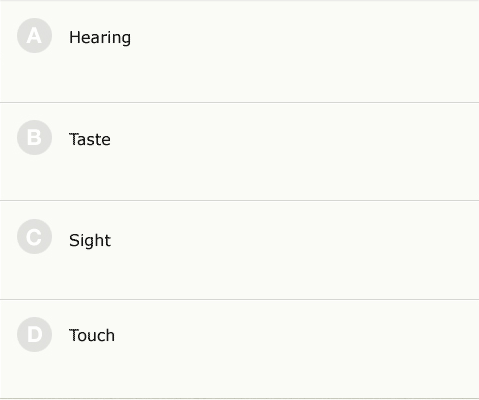Image resolution: width=479 pixels, height=400 pixels.
Task: Click the Touch answer text
Action: click(92, 335)
